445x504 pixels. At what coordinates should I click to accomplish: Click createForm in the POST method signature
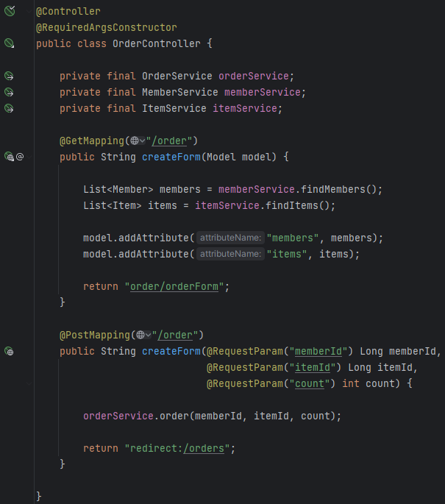171,351
